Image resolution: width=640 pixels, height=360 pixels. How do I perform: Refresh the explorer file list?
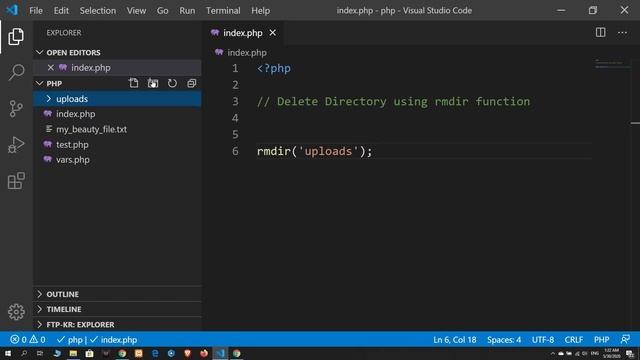[x=172, y=83]
